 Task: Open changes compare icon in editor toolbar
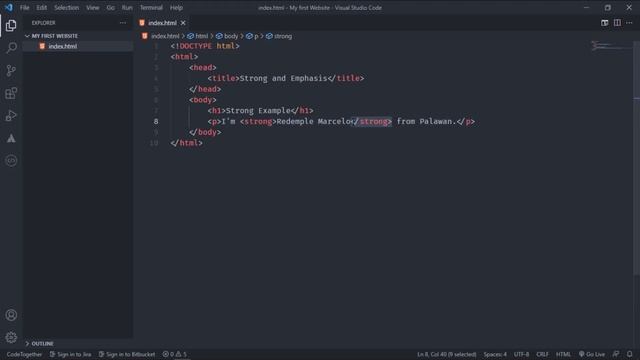point(604,23)
